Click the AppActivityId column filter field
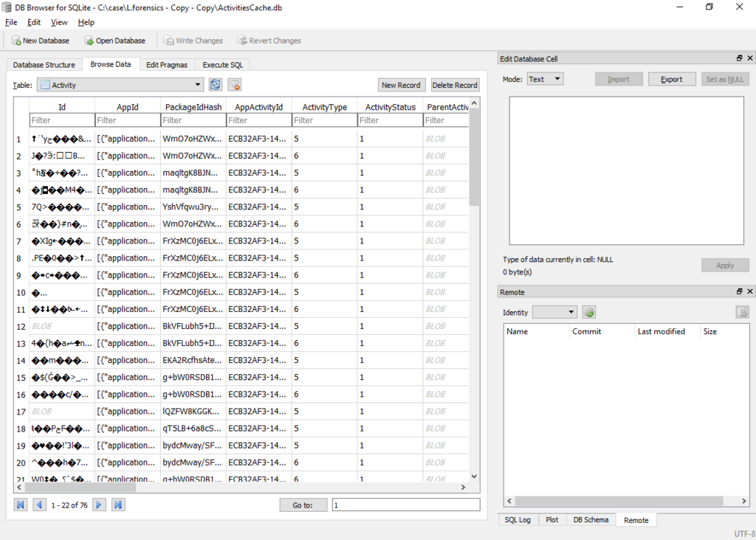756x540 pixels. (x=259, y=120)
